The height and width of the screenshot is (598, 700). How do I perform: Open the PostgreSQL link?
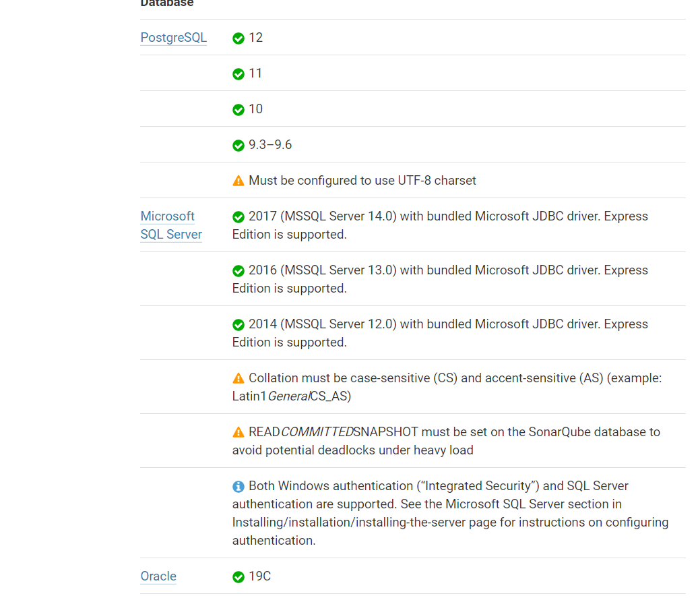pyautogui.click(x=173, y=38)
